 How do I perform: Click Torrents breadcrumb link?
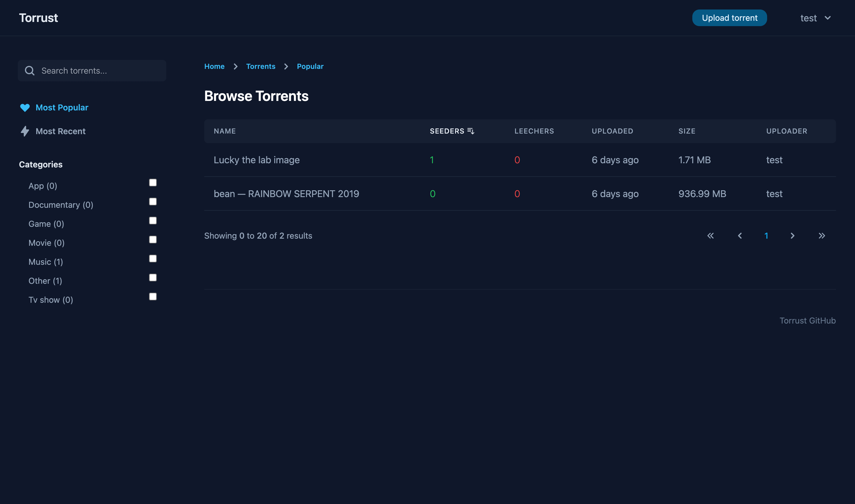click(x=261, y=66)
